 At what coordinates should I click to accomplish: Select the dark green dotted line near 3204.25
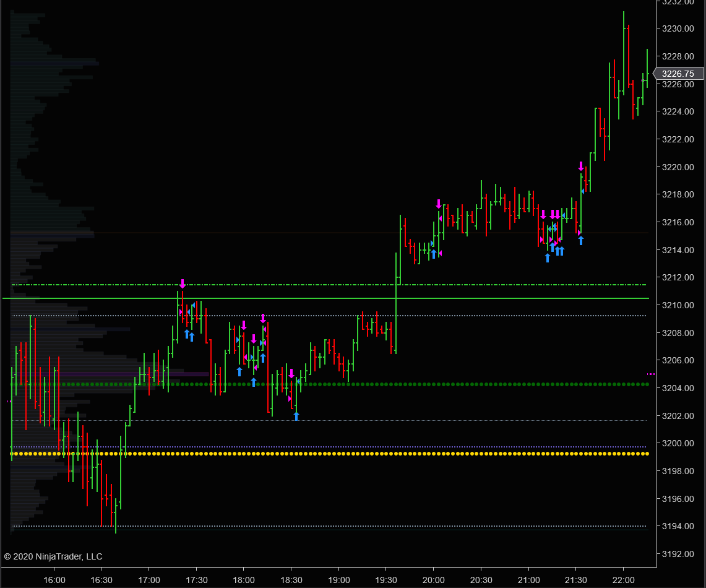(330, 384)
